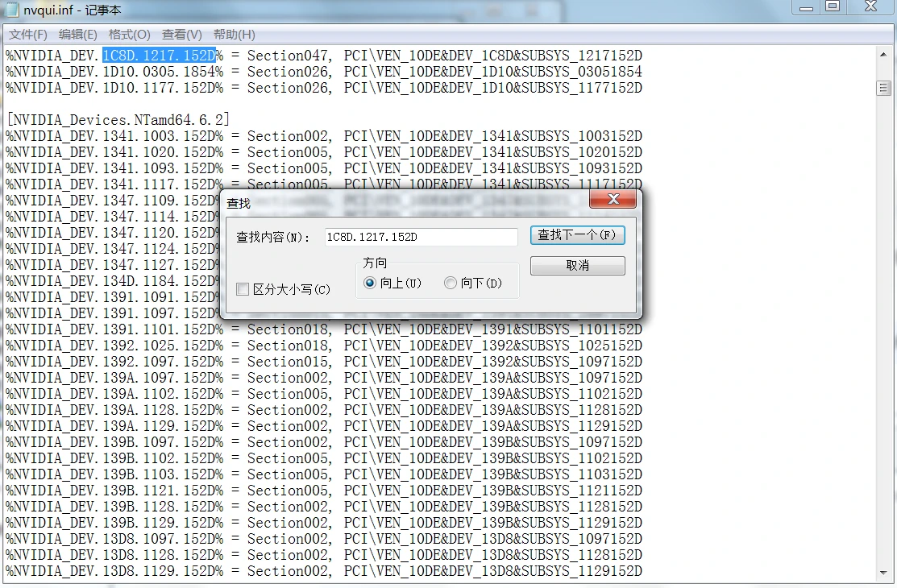
Task: Click the Notepad icon in title bar
Action: point(11,10)
